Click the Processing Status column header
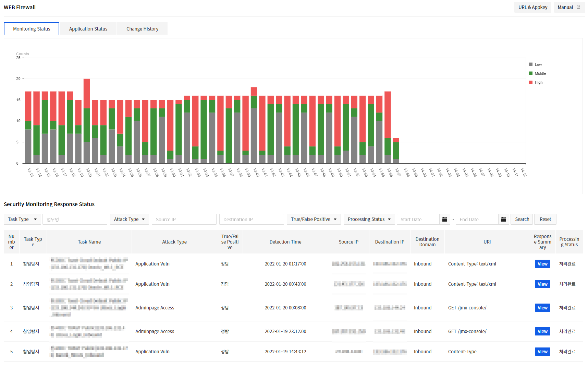The width and height of the screenshot is (588, 366). tap(569, 242)
